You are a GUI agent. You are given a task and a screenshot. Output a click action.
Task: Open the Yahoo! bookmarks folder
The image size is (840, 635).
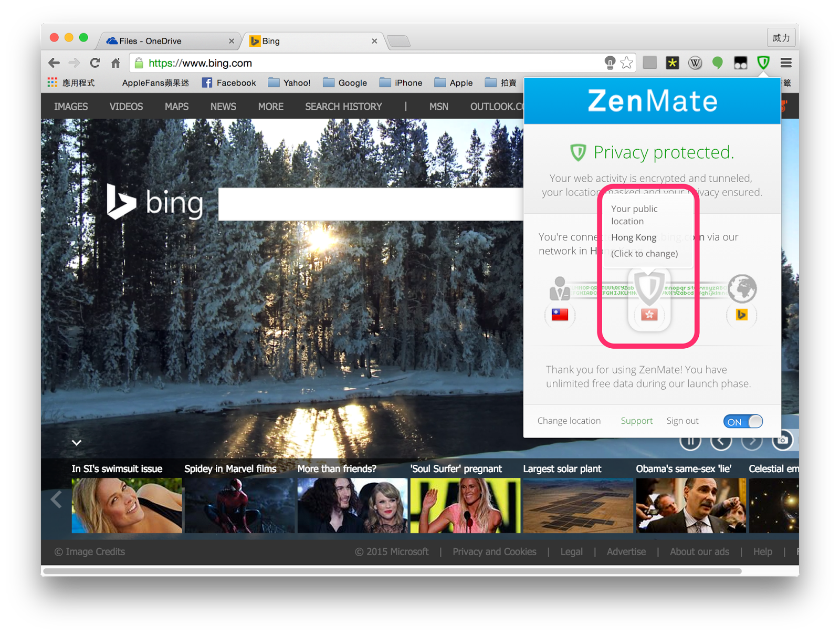[x=289, y=82]
